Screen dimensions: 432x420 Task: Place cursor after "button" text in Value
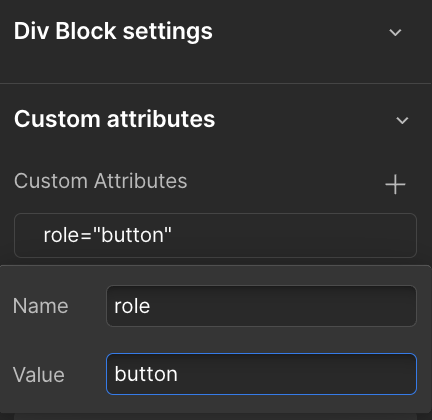[178, 374]
